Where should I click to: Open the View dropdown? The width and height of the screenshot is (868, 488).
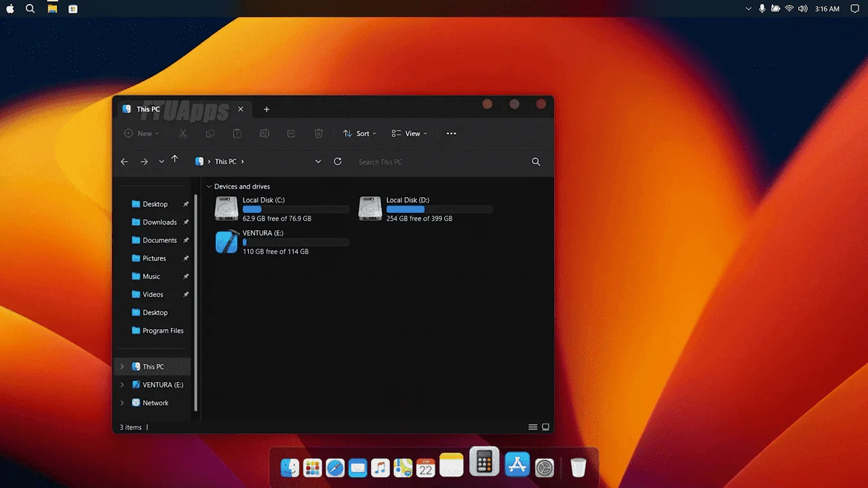click(410, 134)
